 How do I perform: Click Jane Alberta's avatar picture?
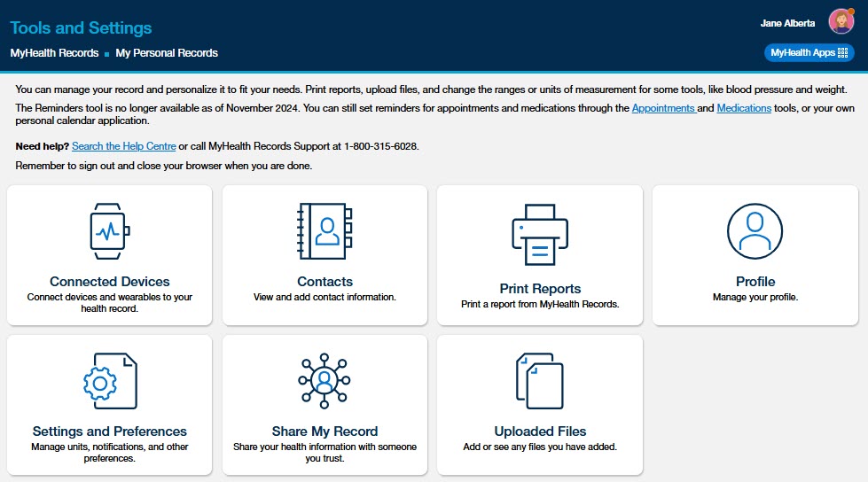click(x=841, y=22)
